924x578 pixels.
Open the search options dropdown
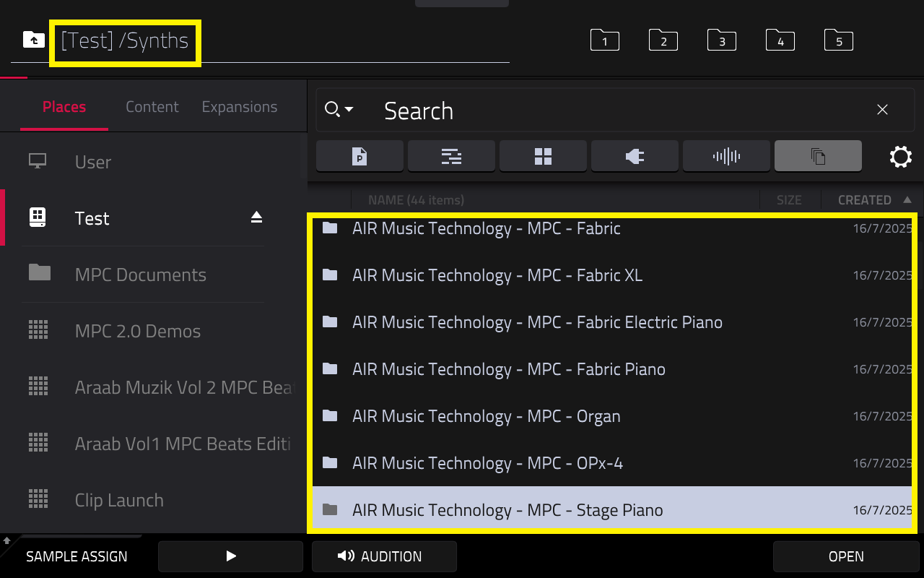(339, 110)
